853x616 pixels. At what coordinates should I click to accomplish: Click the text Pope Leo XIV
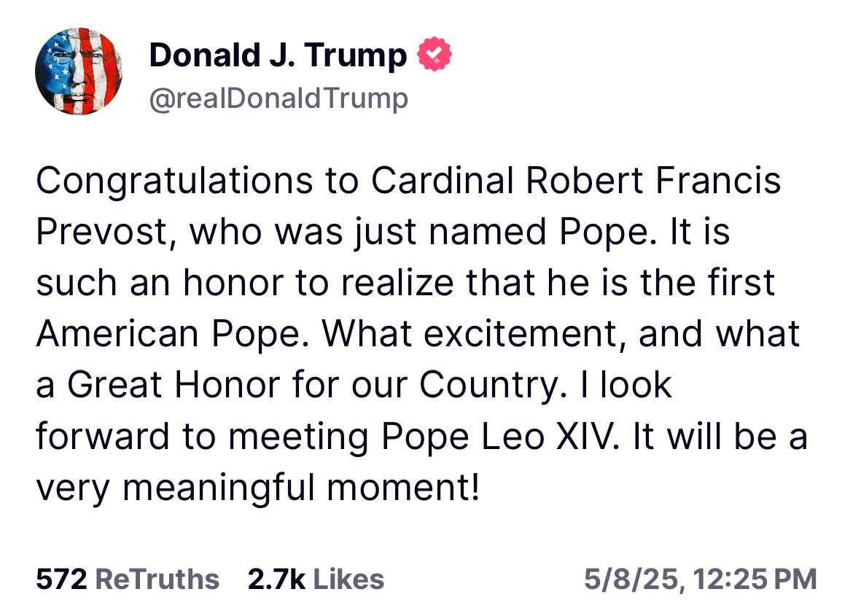point(499,437)
